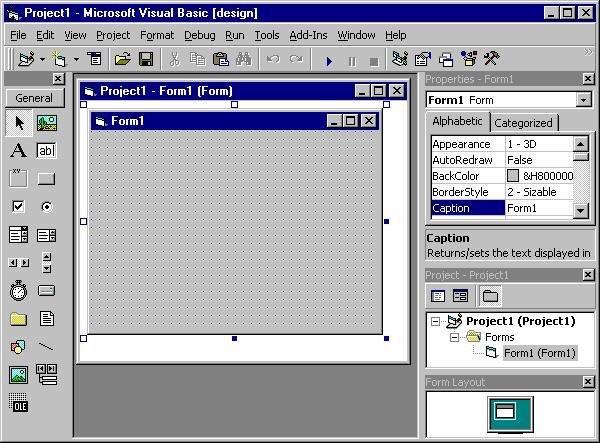Select Form1 (Form1) in project tree
This screenshot has height=443, width=600.
click(x=540, y=353)
